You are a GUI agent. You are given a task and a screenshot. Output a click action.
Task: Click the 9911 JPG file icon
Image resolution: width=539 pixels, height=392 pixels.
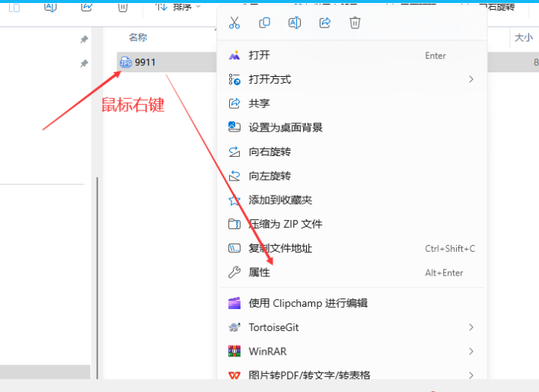(126, 62)
